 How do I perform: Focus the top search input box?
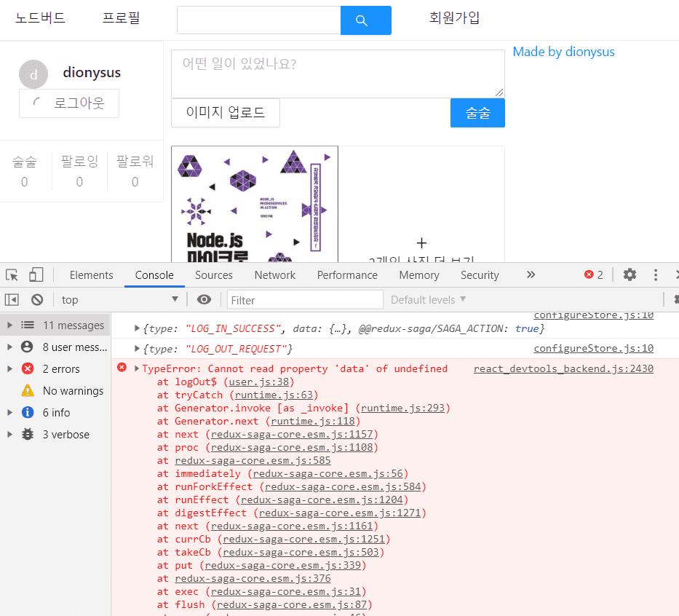259,20
